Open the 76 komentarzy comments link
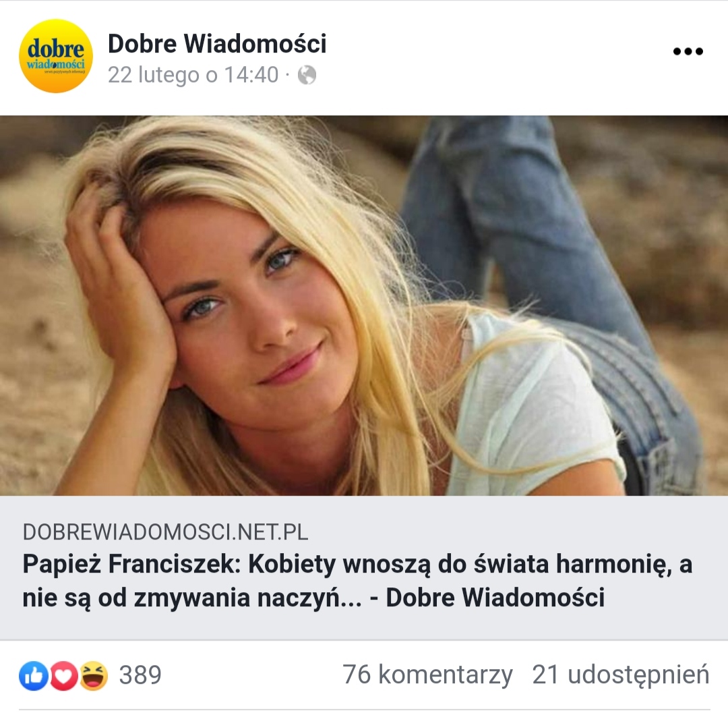 click(427, 675)
